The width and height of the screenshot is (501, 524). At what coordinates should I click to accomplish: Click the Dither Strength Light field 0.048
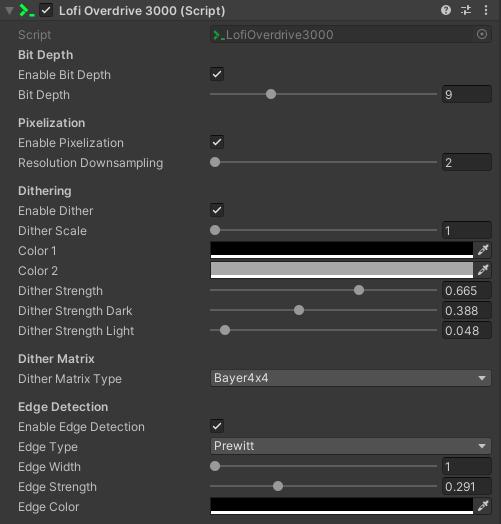point(467,331)
